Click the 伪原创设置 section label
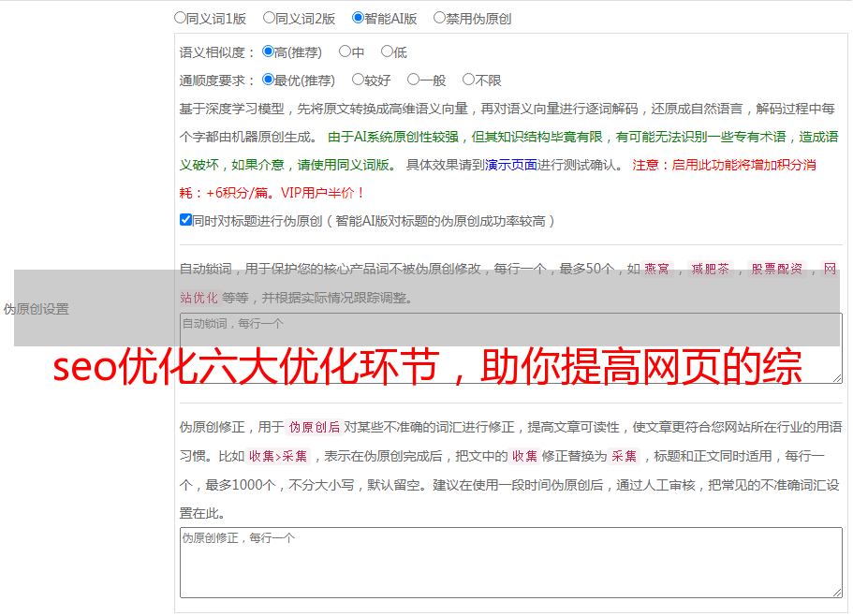The image size is (853, 616). point(37,309)
